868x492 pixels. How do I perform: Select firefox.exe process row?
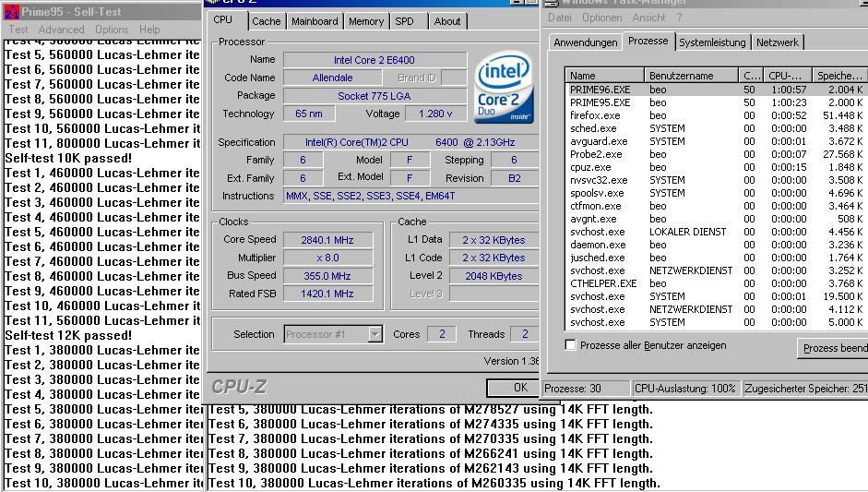[717, 115]
